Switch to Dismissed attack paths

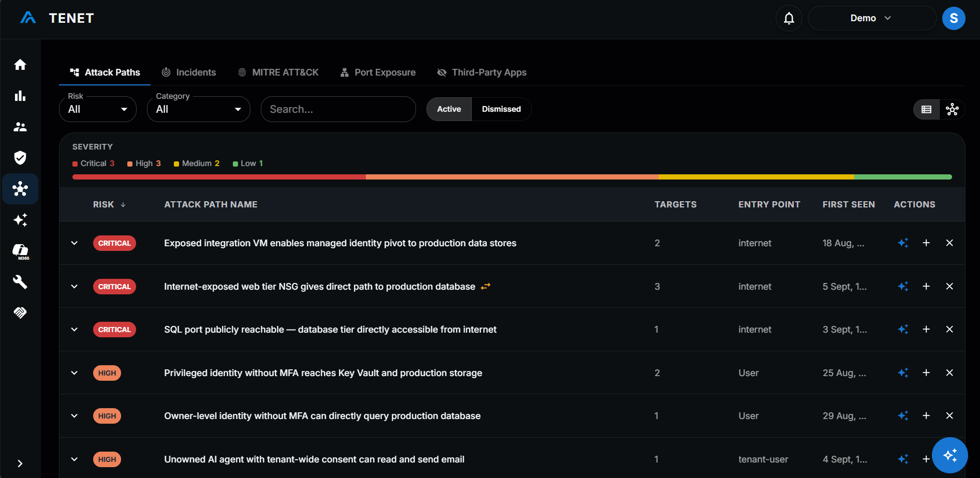pyautogui.click(x=501, y=109)
